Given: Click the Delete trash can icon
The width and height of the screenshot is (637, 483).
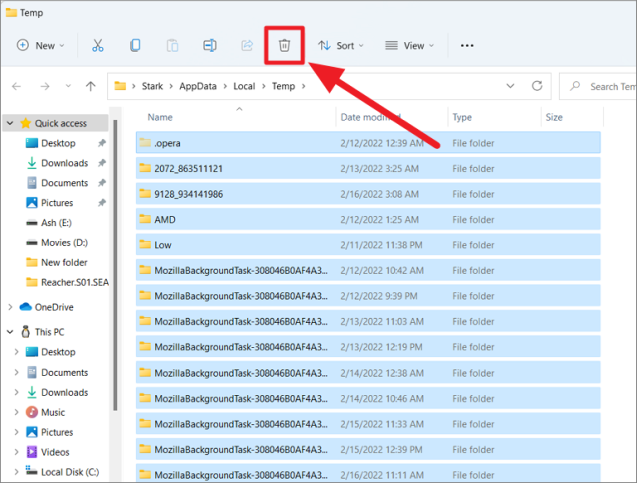Looking at the screenshot, I should point(284,46).
